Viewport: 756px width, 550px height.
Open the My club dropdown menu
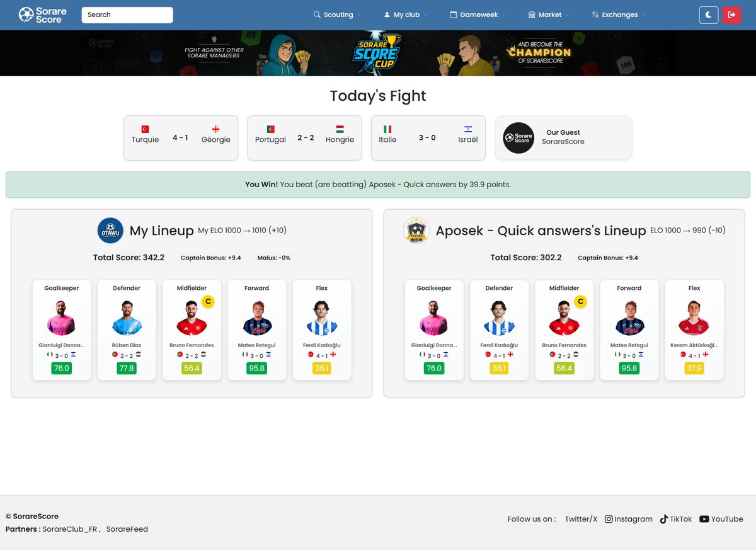(406, 15)
